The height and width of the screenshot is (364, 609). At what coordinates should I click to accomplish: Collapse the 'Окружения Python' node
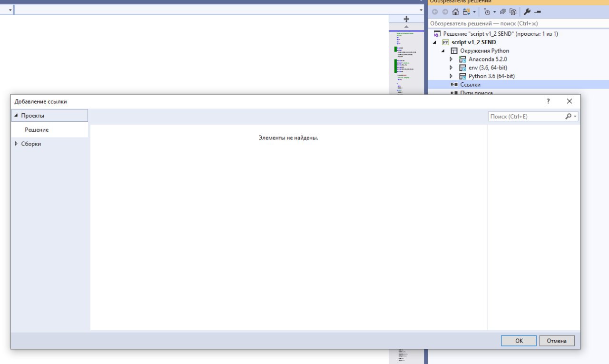point(443,51)
